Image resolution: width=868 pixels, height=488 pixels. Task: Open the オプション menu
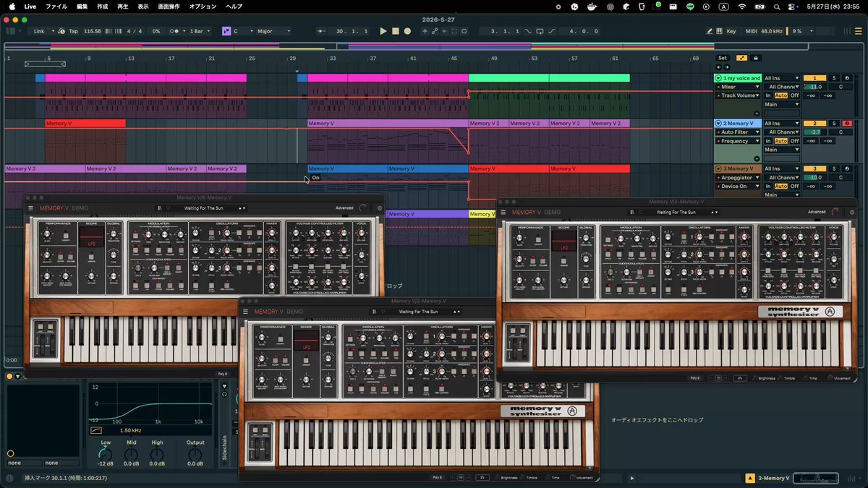click(203, 7)
